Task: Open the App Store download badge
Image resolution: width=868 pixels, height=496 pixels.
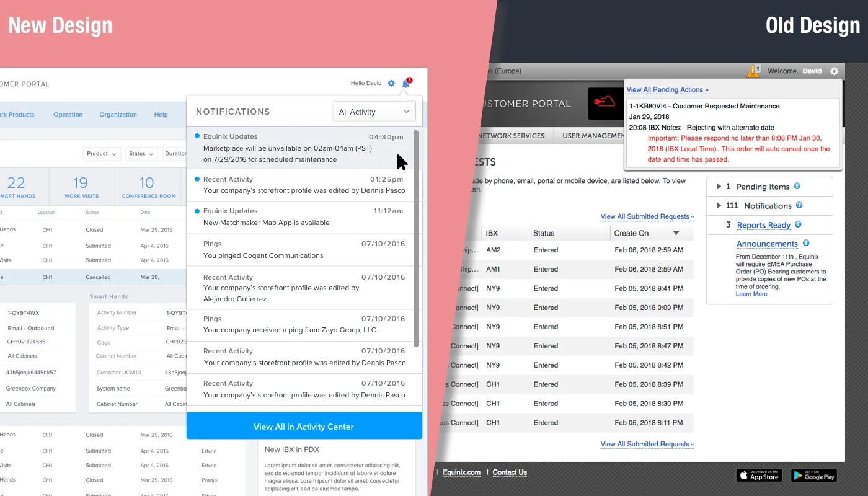Action: [x=759, y=476]
